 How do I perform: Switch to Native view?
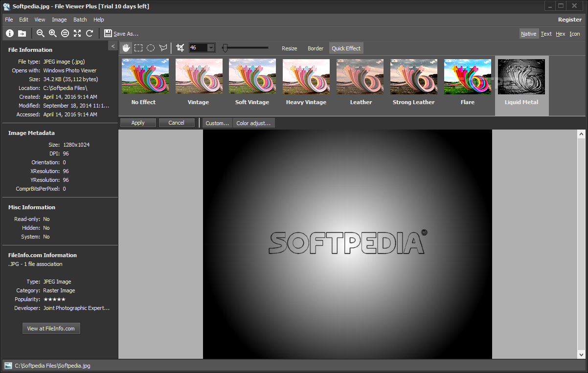(x=528, y=34)
